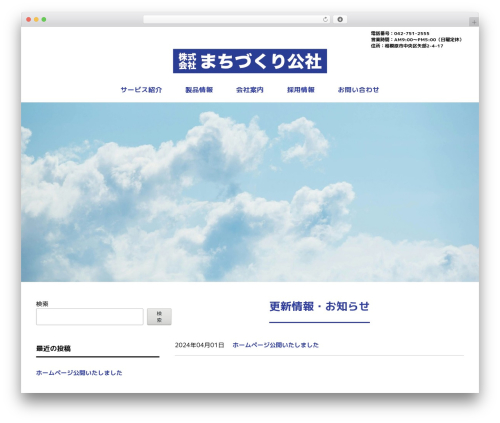Click the 検索 search text field
This screenshot has width=500, height=423.
tap(90, 316)
